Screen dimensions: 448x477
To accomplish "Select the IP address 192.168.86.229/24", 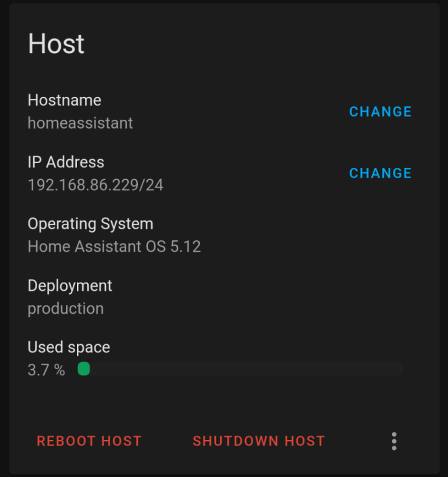I will (x=95, y=185).
